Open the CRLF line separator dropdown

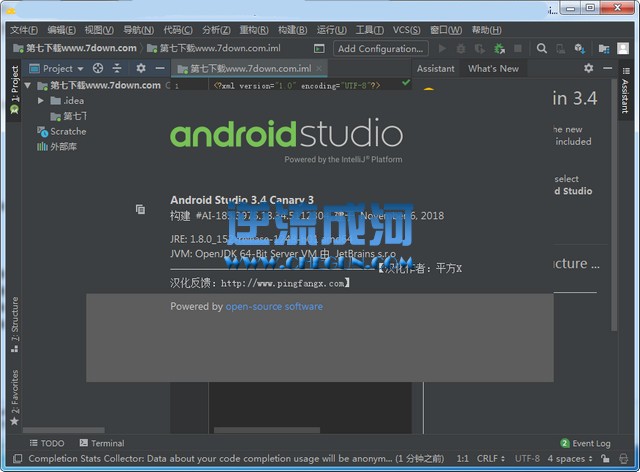point(491,459)
